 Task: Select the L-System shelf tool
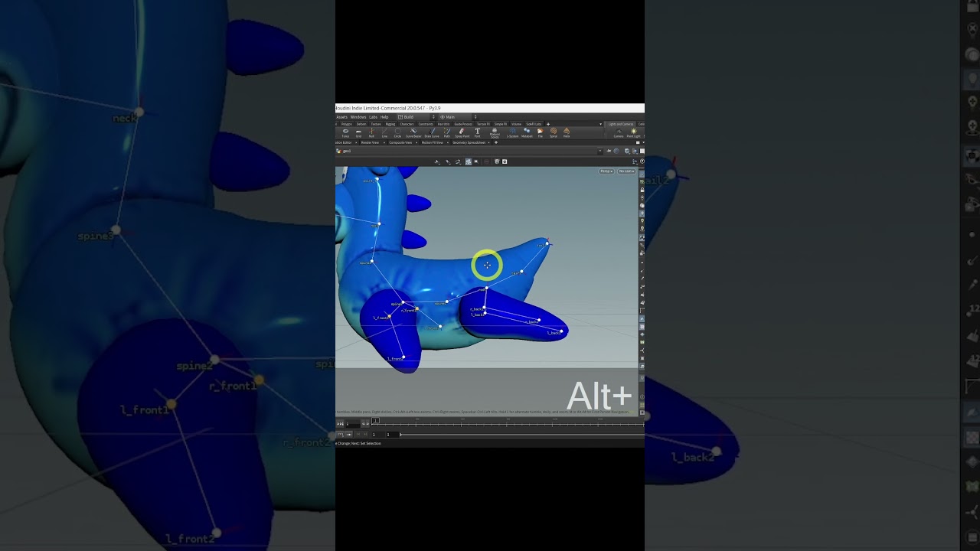coord(512,133)
